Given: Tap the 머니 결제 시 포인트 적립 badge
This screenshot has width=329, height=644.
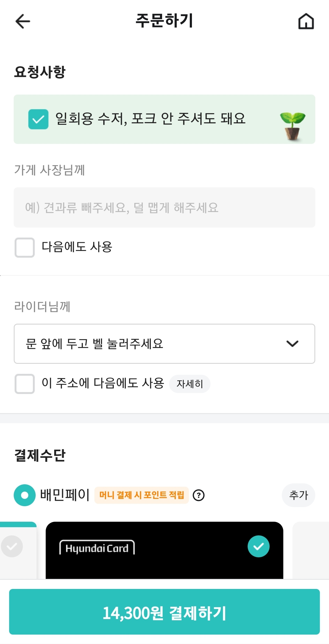Looking at the screenshot, I should [x=142, y=495].
